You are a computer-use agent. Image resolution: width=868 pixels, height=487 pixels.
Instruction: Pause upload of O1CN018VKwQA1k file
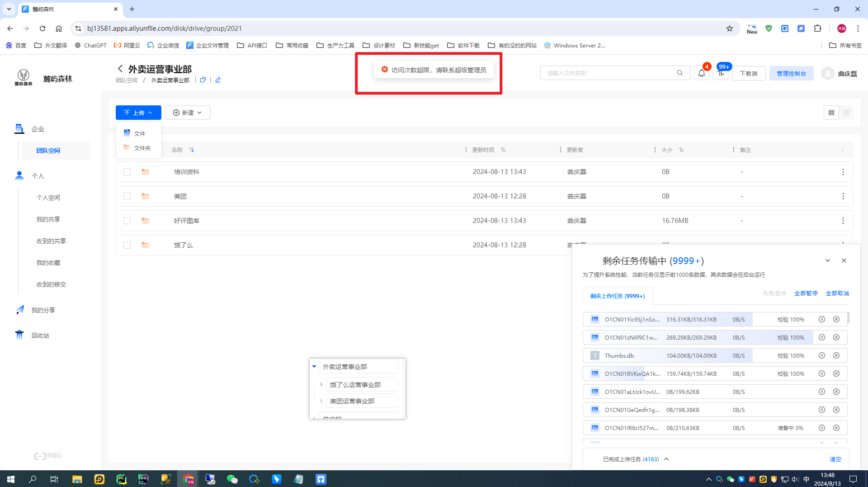(822, 374)
